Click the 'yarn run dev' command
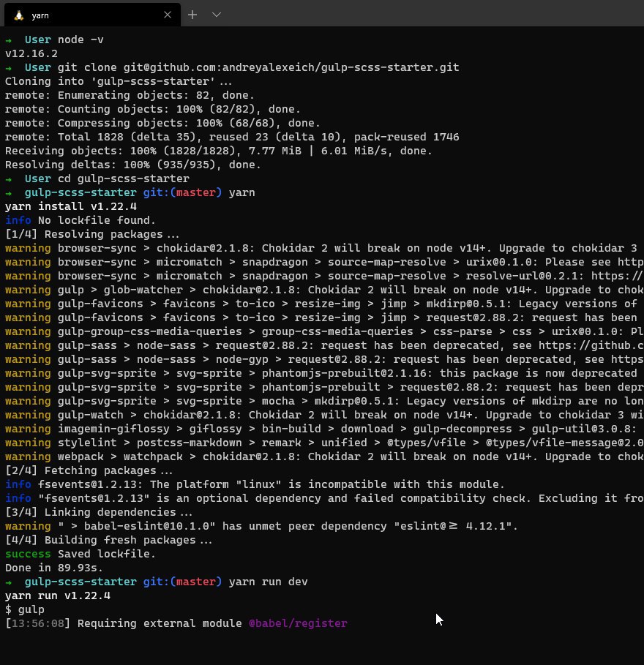 (x=268, y=582)
